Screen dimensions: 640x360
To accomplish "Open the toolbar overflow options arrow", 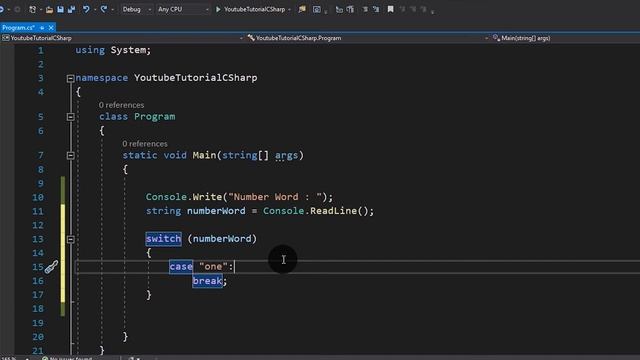I will (x=433, y=11).
